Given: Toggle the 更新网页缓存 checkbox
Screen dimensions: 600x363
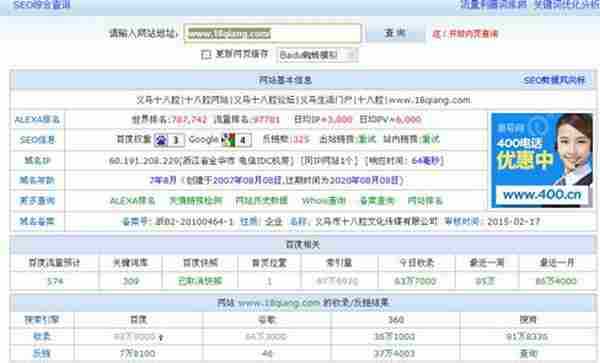Looking at the screenshot, I should [206, 54].
